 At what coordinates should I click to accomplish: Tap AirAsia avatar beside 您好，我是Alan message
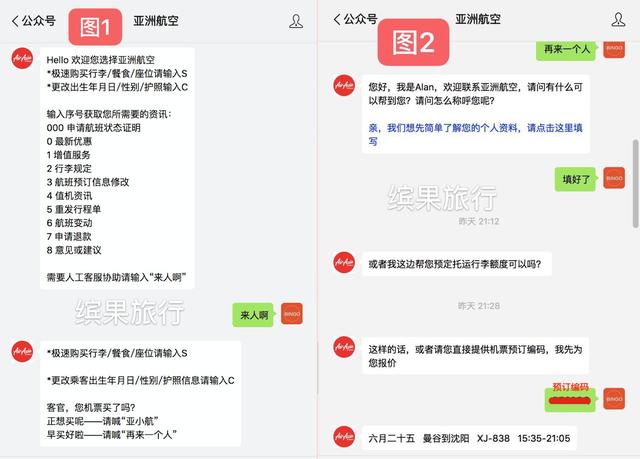click(344, 85)
